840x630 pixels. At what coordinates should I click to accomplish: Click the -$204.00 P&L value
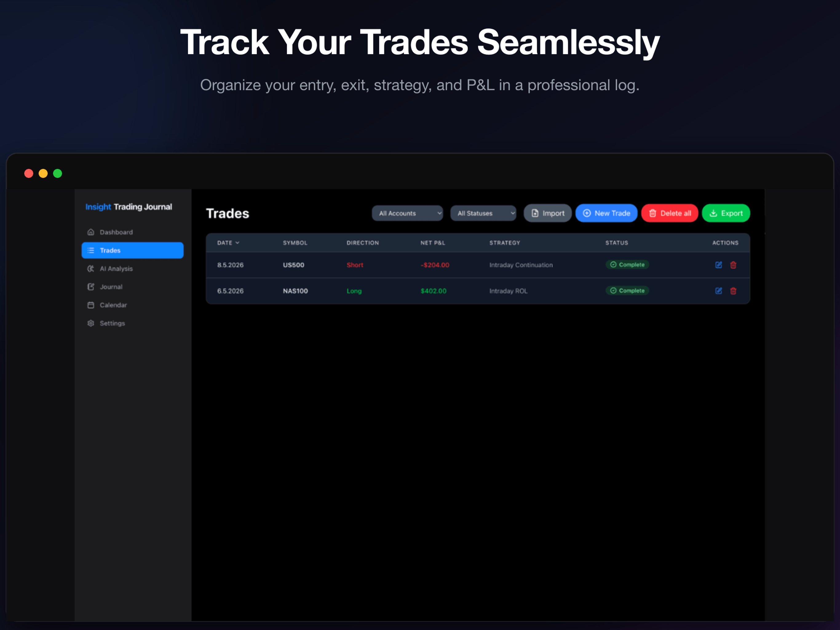coord(435,265)
